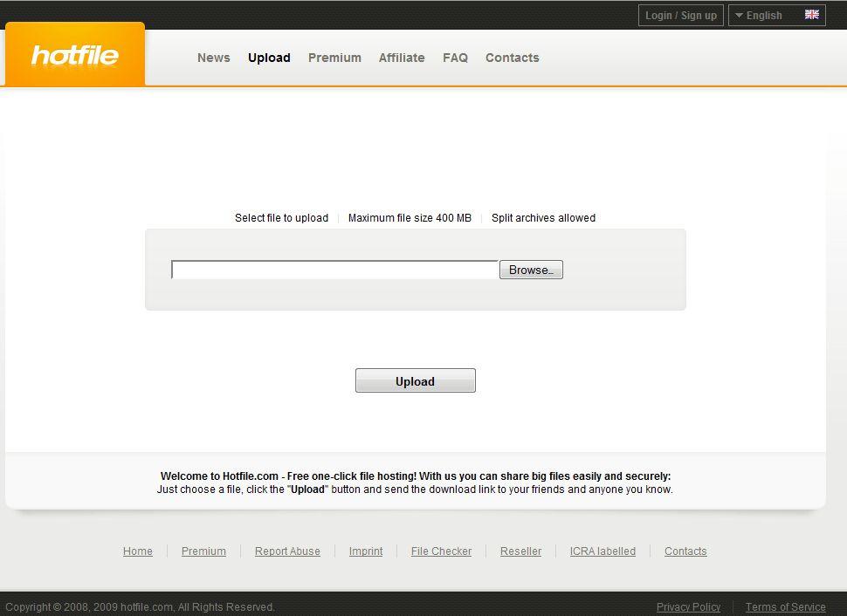Click the 'Just choose a file' instruction line

pos(415,489)
